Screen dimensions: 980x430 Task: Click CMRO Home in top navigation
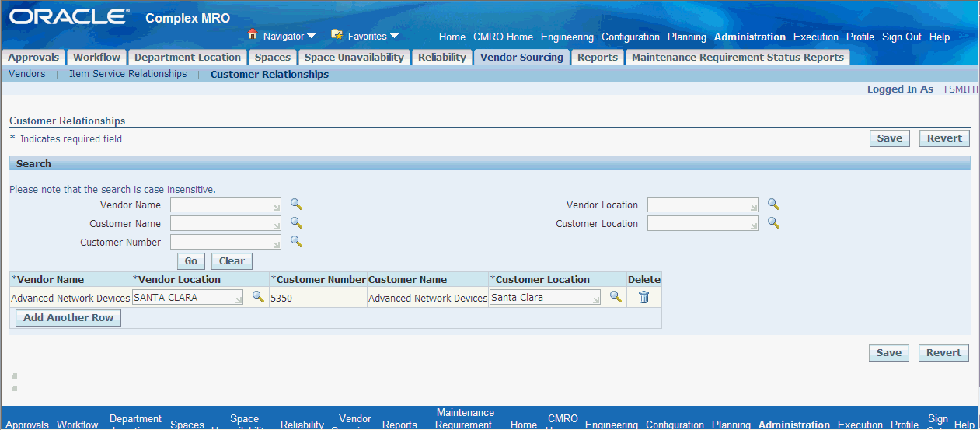(504, 37)
